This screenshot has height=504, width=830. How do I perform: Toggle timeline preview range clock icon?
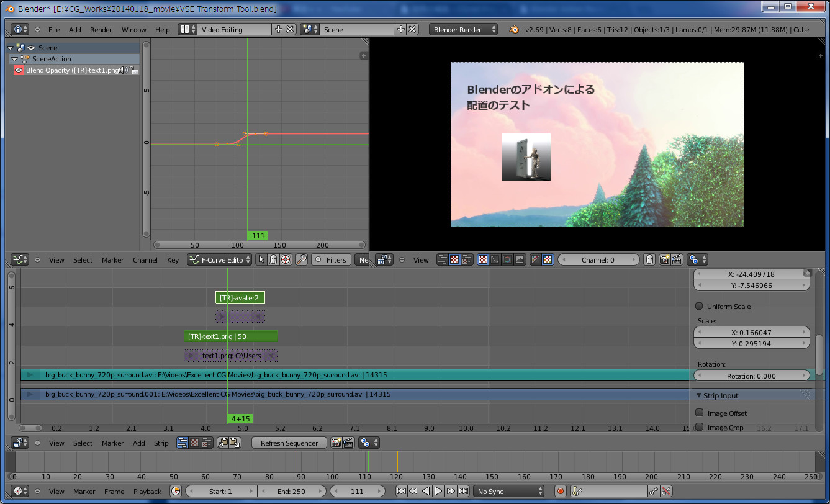[176, 491]
